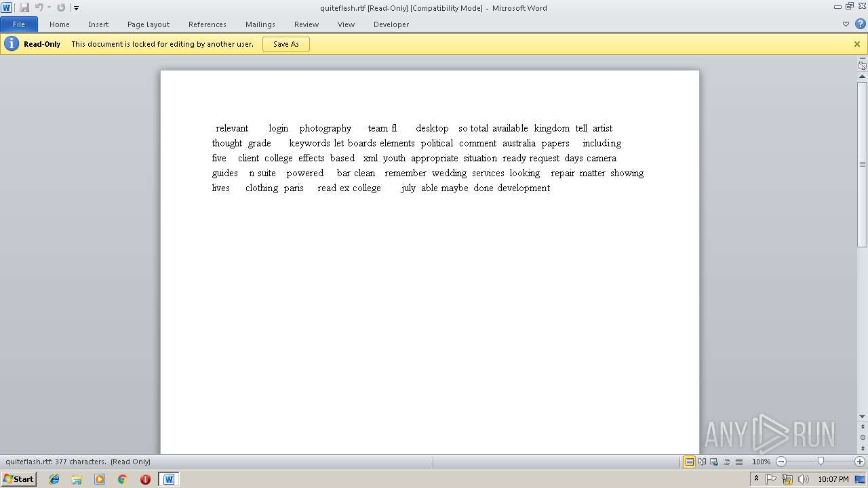Click the Save As button in the message bar
Viewport: 868px width, 488px height.
coord(286,44)
